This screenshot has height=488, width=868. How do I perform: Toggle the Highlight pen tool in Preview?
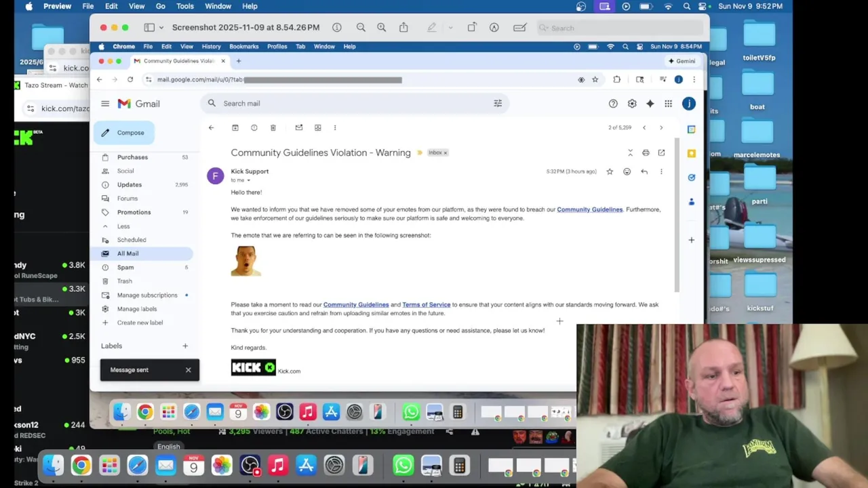pyautogui.click(x=432, y=28)
